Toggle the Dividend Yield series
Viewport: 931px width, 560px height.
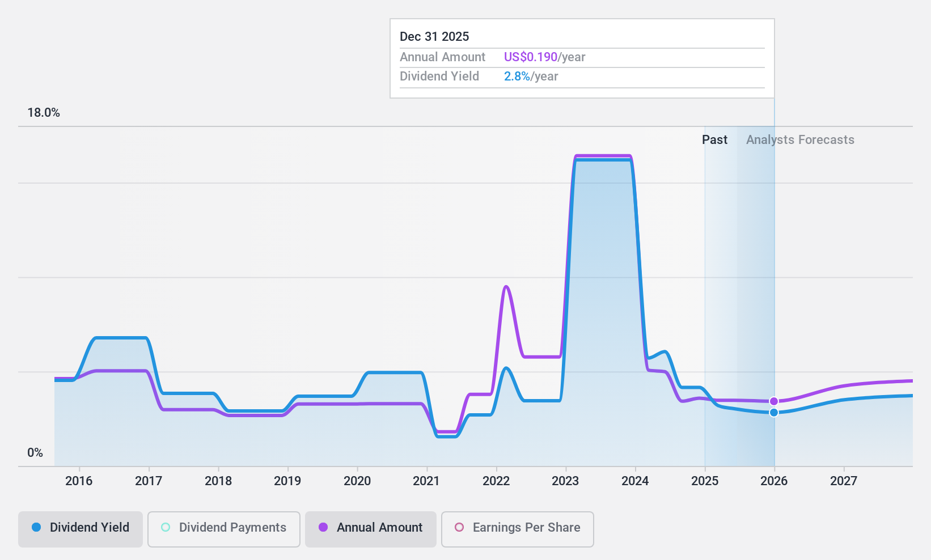81,529
